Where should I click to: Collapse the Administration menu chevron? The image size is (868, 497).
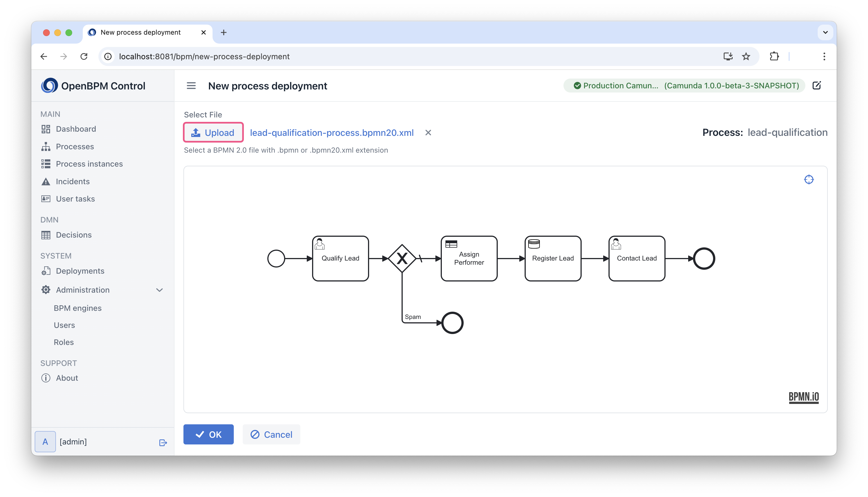159,290
